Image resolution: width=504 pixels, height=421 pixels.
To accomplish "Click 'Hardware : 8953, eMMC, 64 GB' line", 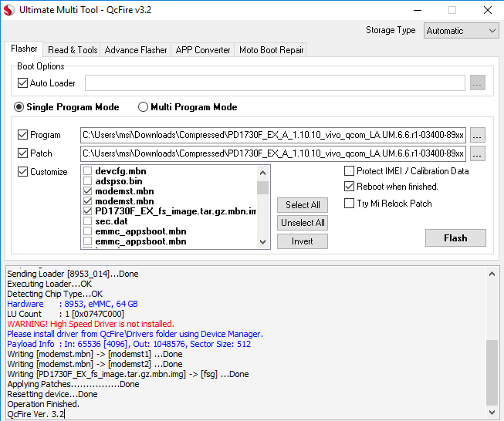I will [73, 304].
